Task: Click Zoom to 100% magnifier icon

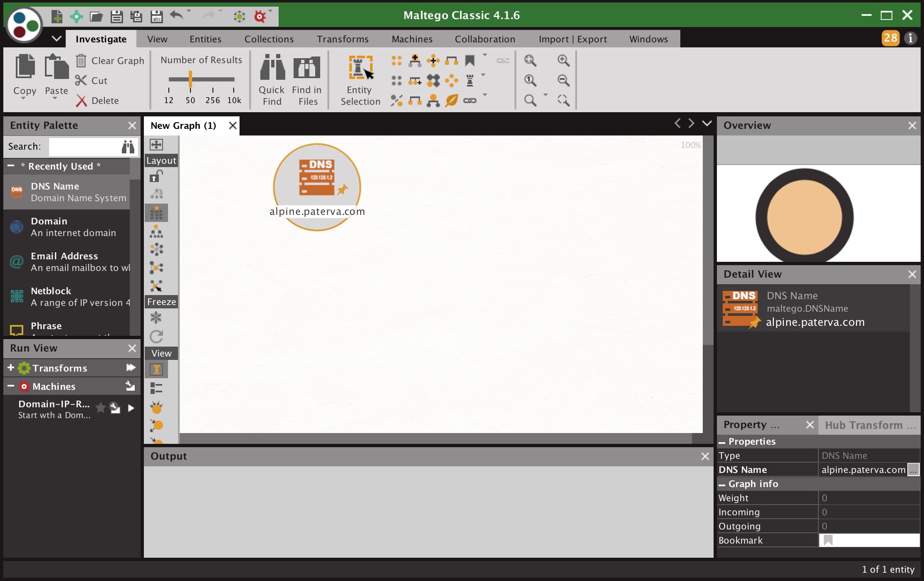Action: click(530, 80)
